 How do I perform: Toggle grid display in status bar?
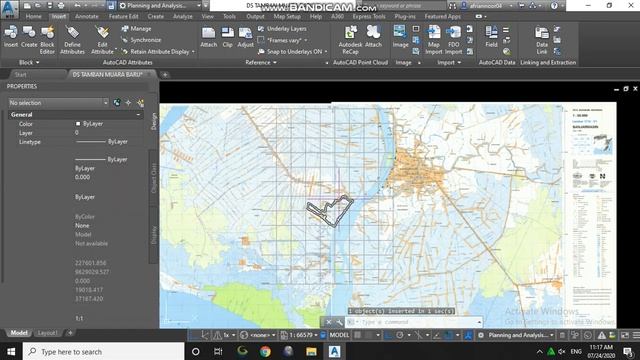tap(358, 335)
